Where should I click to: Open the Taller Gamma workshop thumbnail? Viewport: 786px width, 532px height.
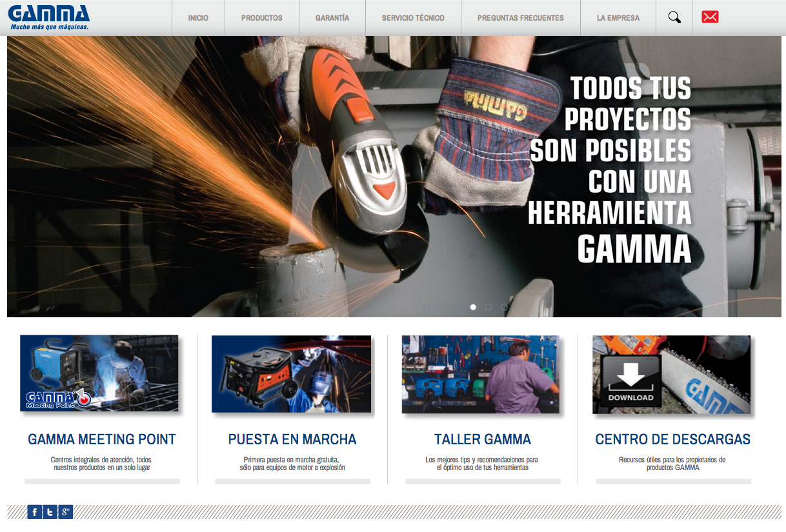481,374
